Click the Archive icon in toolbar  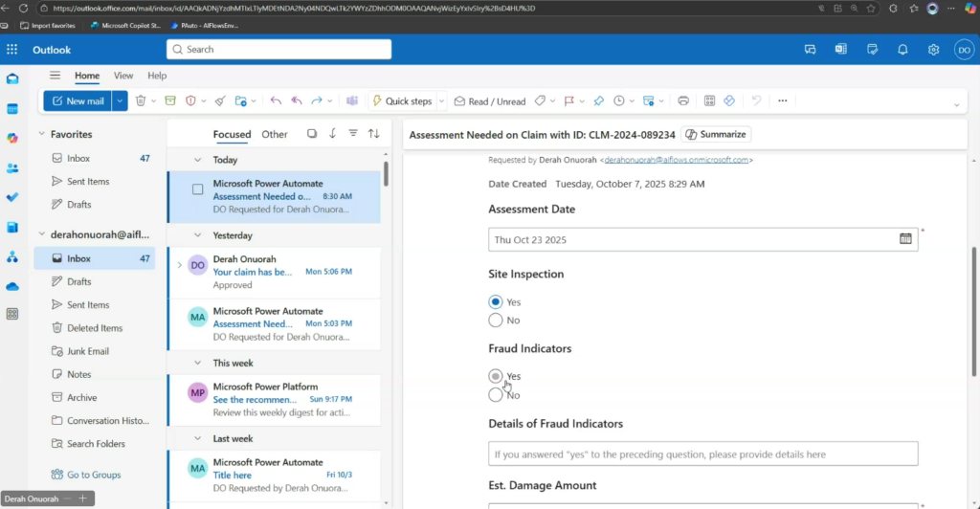point(170,100)
